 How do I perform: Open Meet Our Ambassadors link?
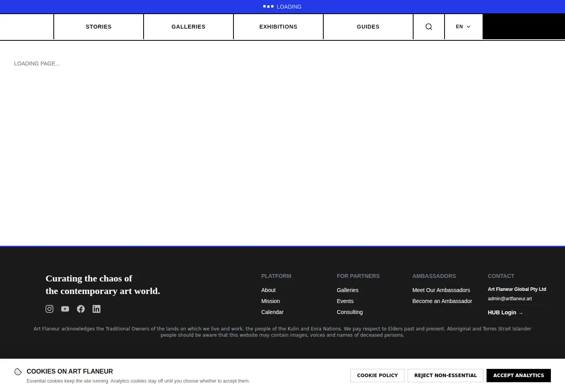point(441,290)
